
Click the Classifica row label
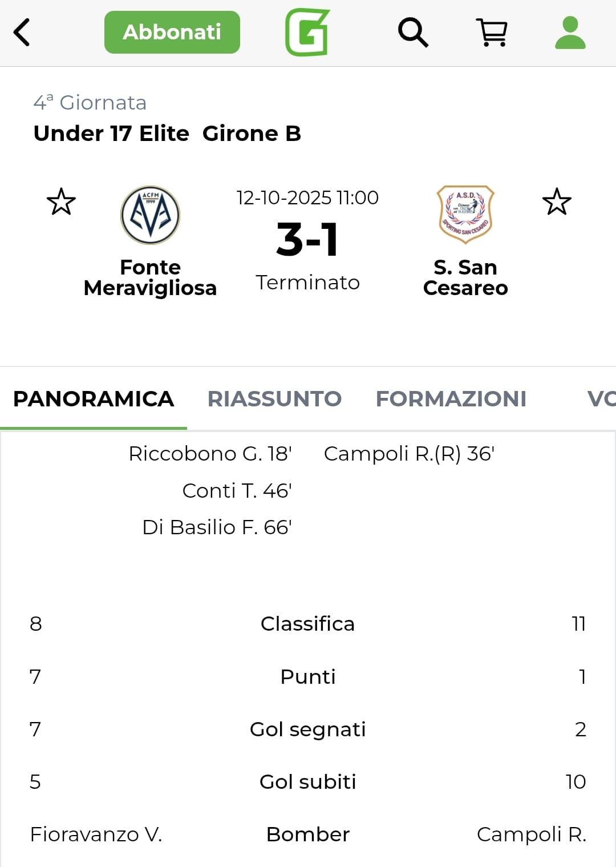(x=307, y=624)
